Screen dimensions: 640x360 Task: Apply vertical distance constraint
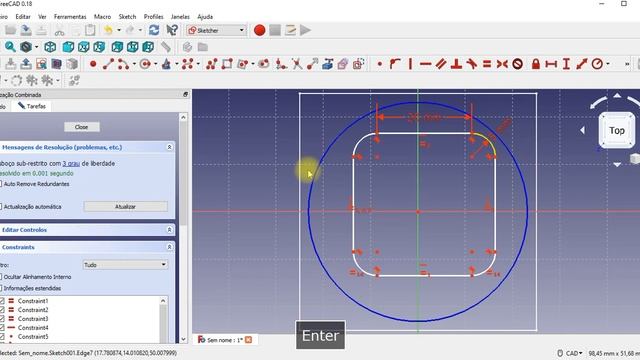coord(566,64)
